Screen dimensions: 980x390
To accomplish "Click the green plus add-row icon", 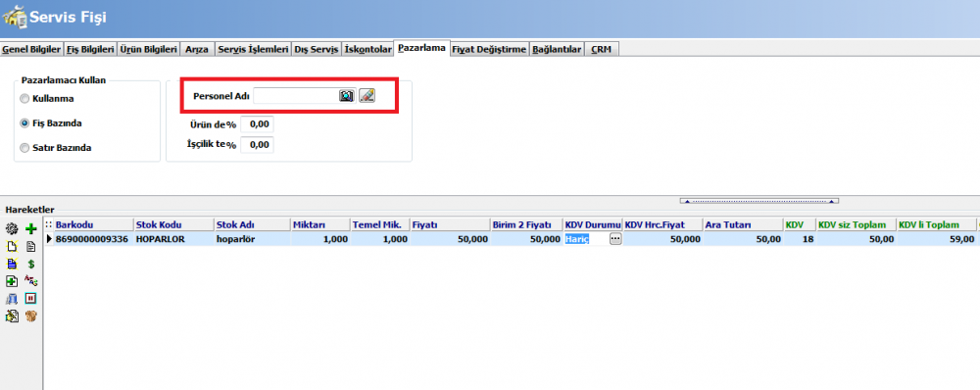I will (x=30, y=229).
